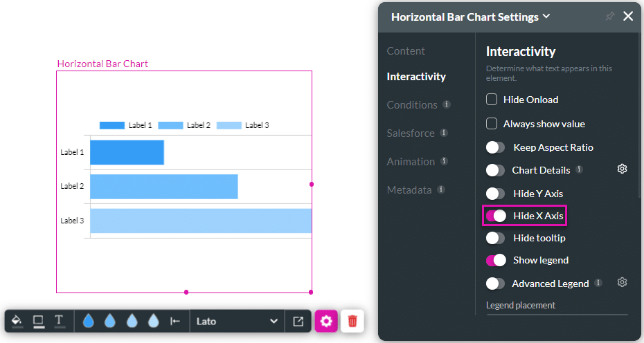Click the fill color bucket icon
This screenshot has width=644, height=343.
click(17, 321)
